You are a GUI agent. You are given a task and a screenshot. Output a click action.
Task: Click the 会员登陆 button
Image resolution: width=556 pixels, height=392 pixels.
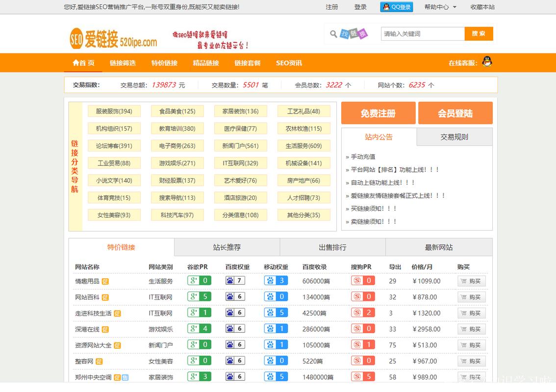[x=455, y=113]
